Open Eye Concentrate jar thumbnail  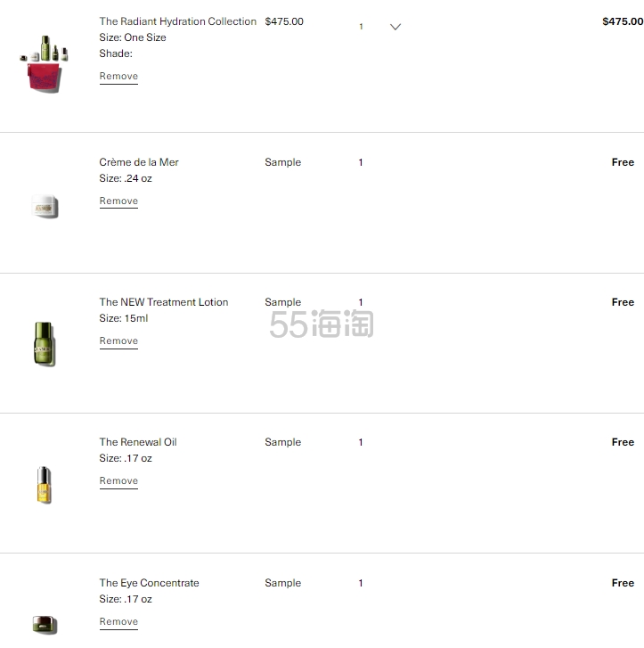click(45, 625)
